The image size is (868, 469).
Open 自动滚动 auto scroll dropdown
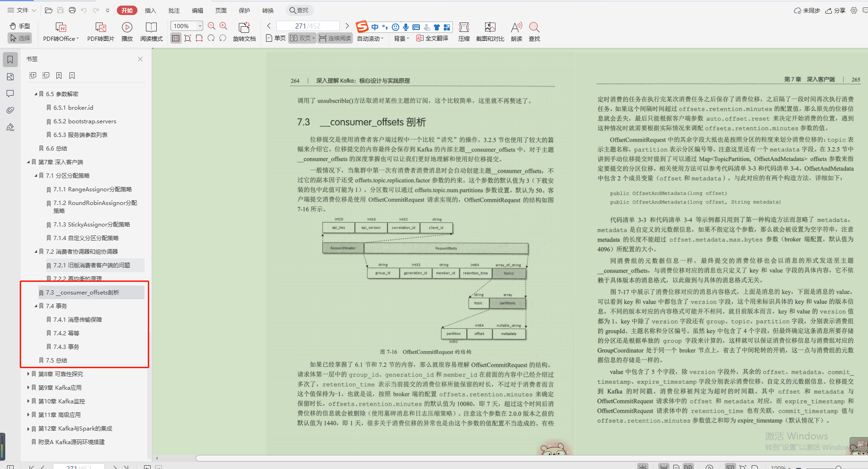click(370, 38)
